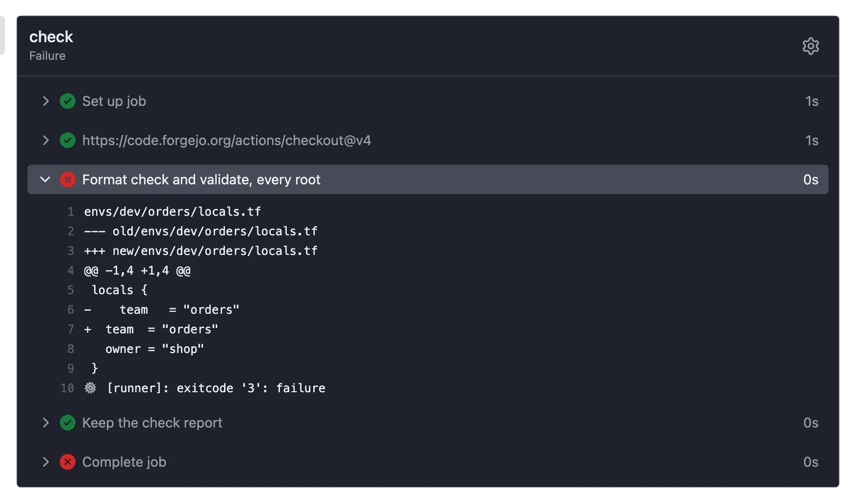Expand the Set up job step chevron
This screenshot has width=855, height=504.
pyautogui.click(x=46, y=101)
